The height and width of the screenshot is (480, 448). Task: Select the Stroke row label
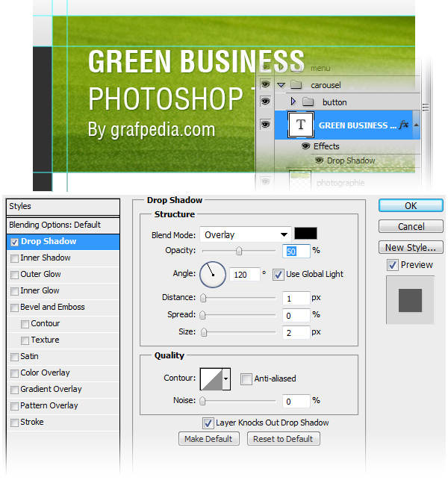click(32, 422)
